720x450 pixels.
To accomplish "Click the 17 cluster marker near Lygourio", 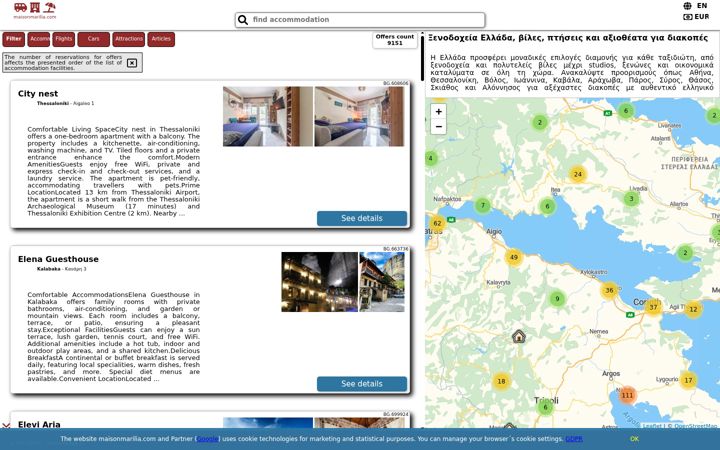I will click(x=688, y=380).
